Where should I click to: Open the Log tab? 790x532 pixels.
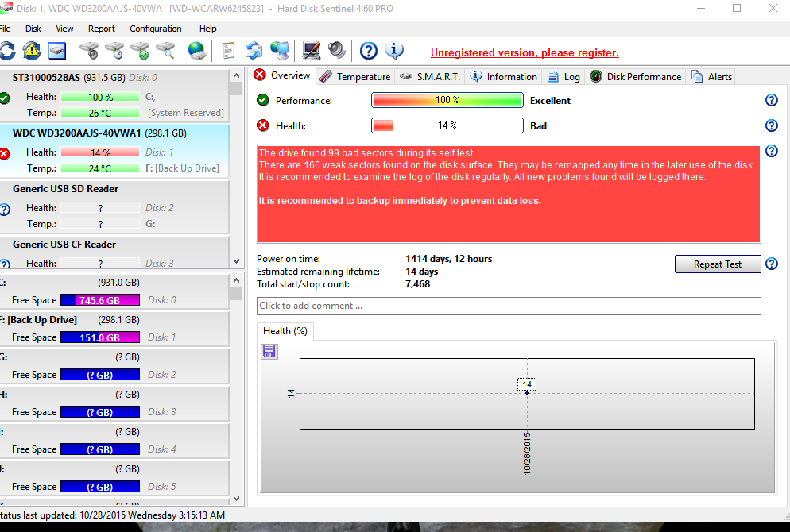pyautogui.click(x=563, y=76)
